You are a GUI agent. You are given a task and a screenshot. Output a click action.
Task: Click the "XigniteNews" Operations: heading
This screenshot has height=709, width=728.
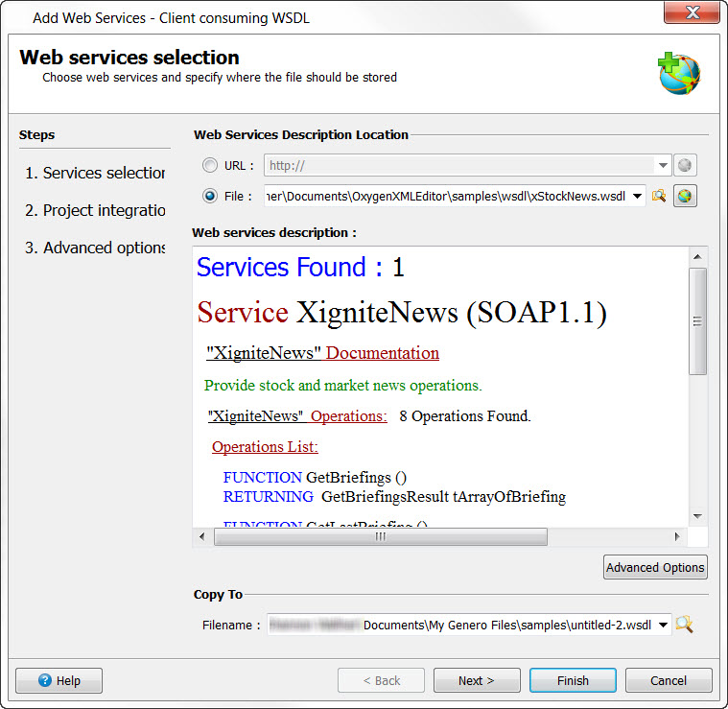[297, 416]
